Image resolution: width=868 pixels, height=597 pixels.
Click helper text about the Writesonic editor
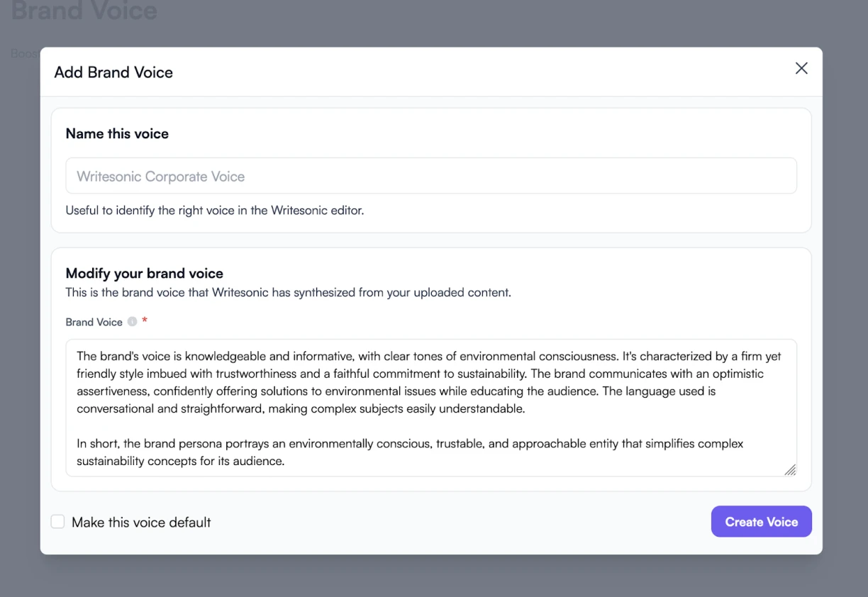[x=214, y=210]
